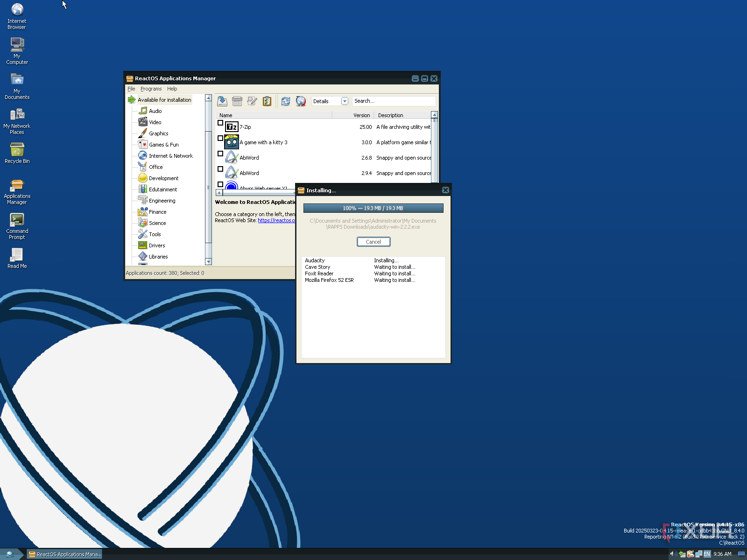Open the Internet & Network category
This screenshot has height=560, width=747.
tap(170, 156)
